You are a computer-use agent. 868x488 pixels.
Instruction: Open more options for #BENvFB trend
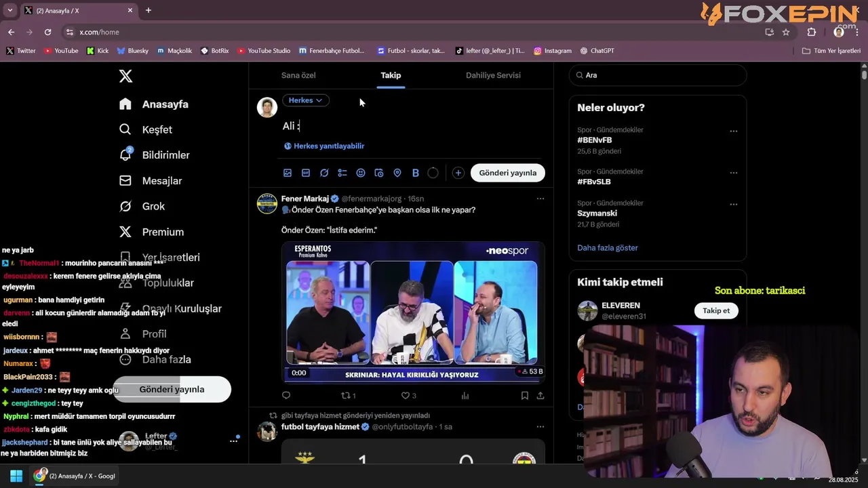click(733, 131)
